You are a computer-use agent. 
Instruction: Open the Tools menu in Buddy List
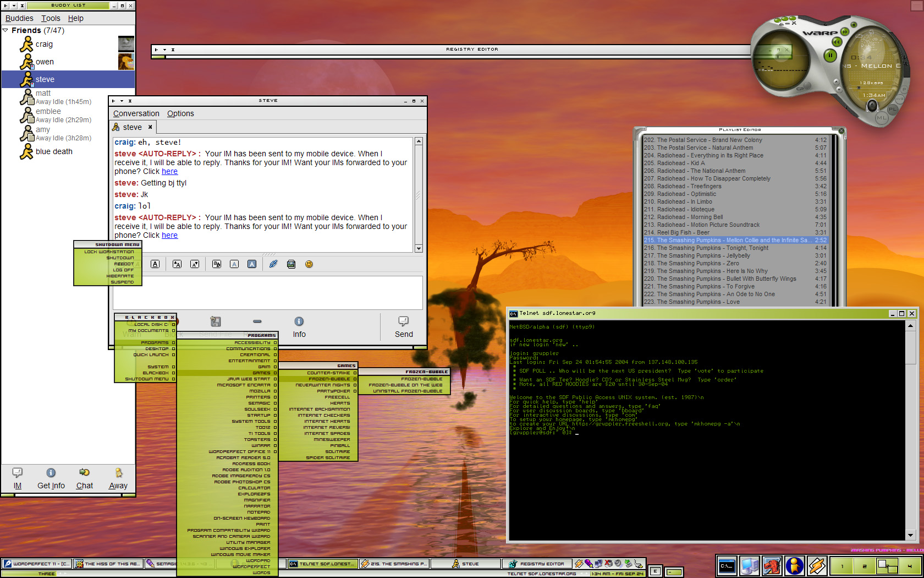click(51, 18)
